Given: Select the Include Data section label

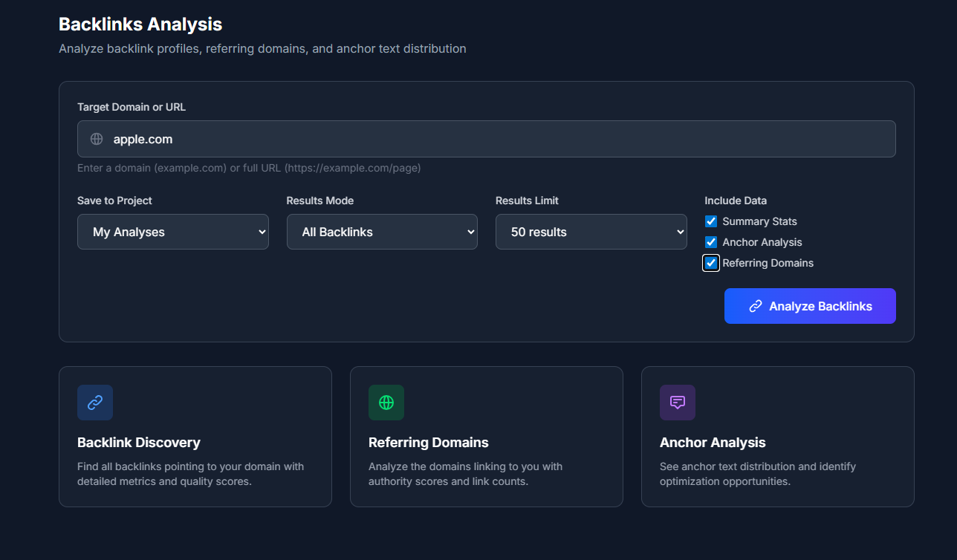Looking at the screenshot, I should coord(735,200).
